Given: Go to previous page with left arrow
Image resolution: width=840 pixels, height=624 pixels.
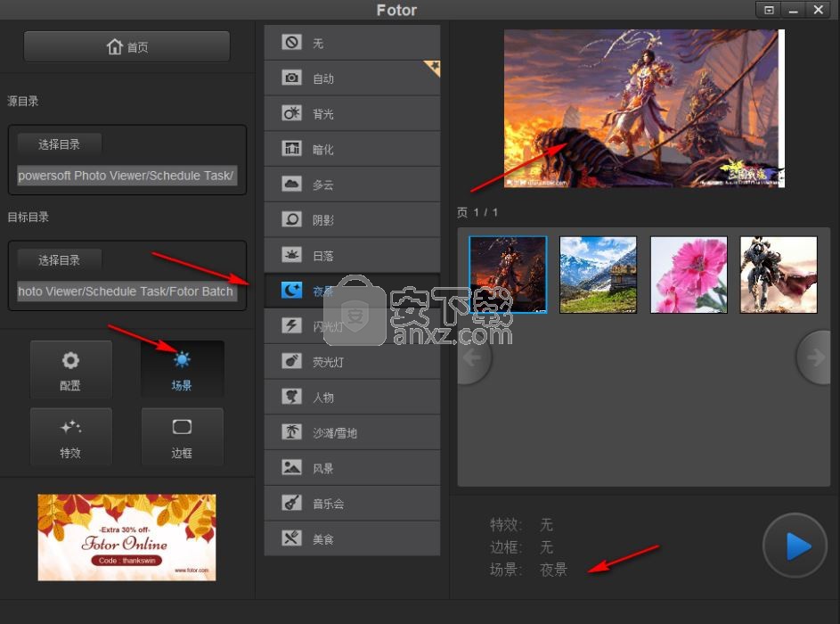Looking at the screenshot, I should click(x=474, y=357).
